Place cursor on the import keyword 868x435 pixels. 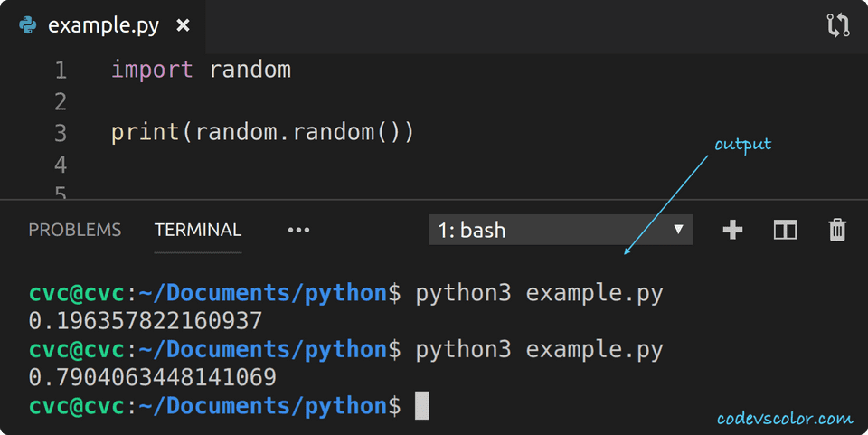click(152, 70)
